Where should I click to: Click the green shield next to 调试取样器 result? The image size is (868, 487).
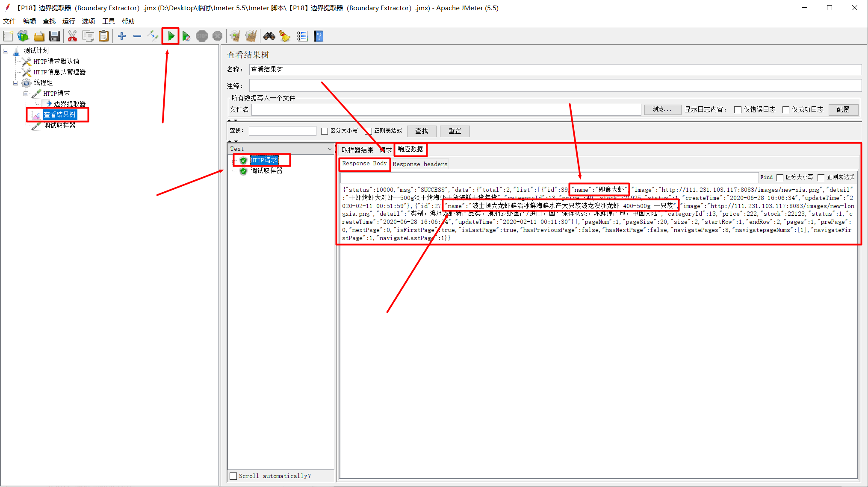pos(243,171)
